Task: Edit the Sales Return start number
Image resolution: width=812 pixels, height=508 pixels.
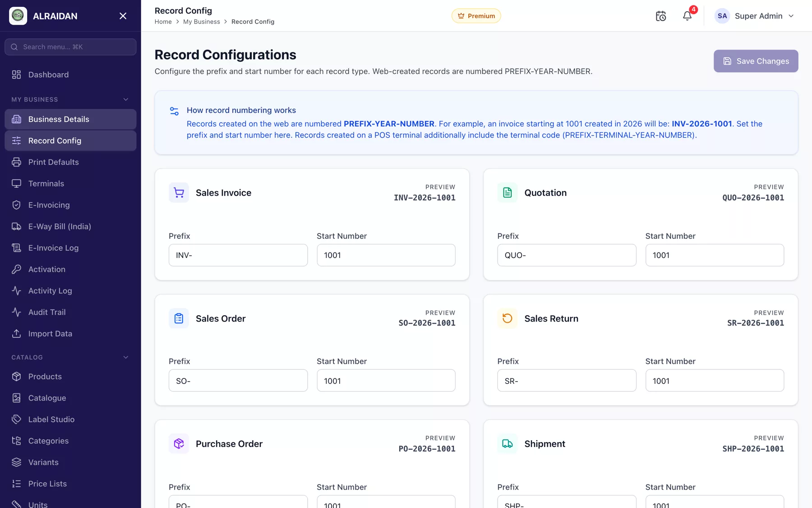Action: tap(715, 381)
